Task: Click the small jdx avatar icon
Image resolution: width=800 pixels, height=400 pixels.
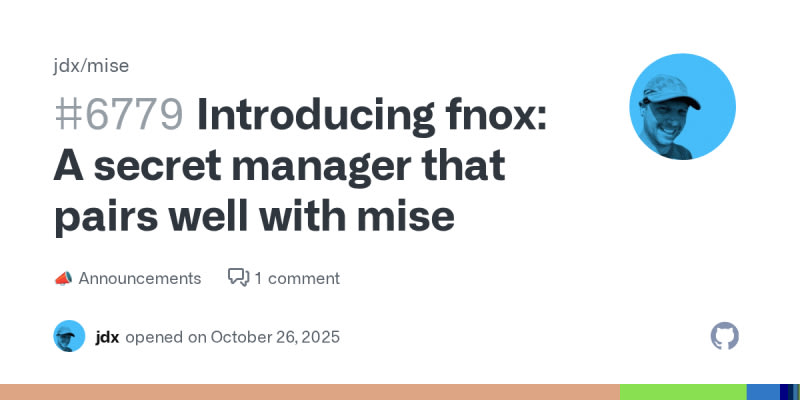Action: point(69,336)
